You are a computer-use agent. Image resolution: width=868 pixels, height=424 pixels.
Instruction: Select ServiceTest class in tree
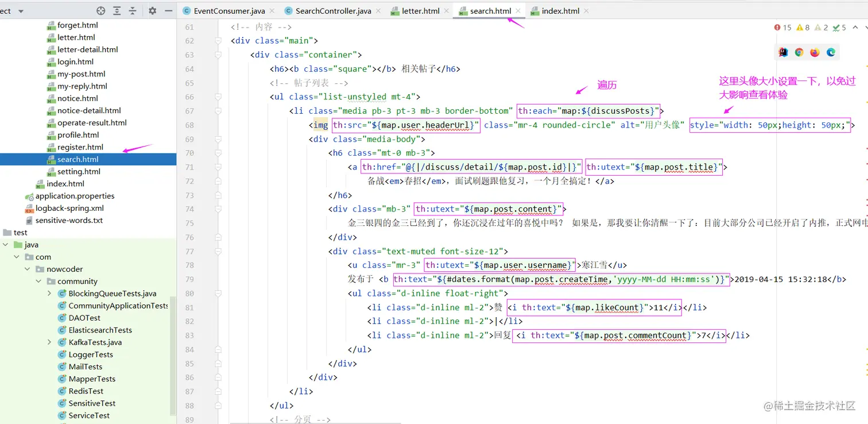[x=89, y=415]
